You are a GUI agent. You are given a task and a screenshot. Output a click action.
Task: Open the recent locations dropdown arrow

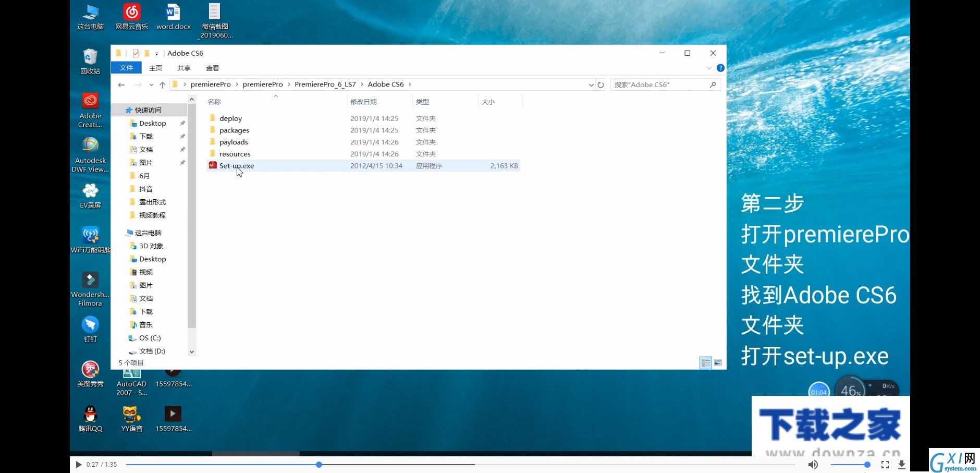click(x=151, y=84)
